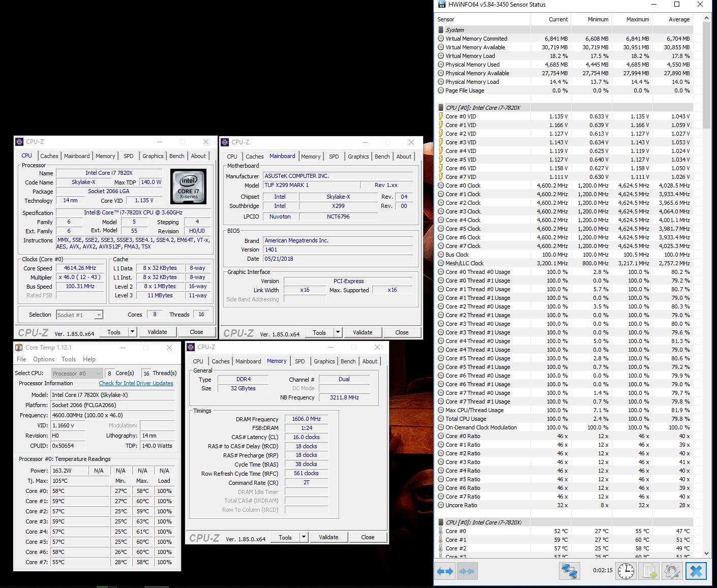Viewport: 717px width, 588px height.
Task: Open Core Temp Tools menu
Action: 69,359
